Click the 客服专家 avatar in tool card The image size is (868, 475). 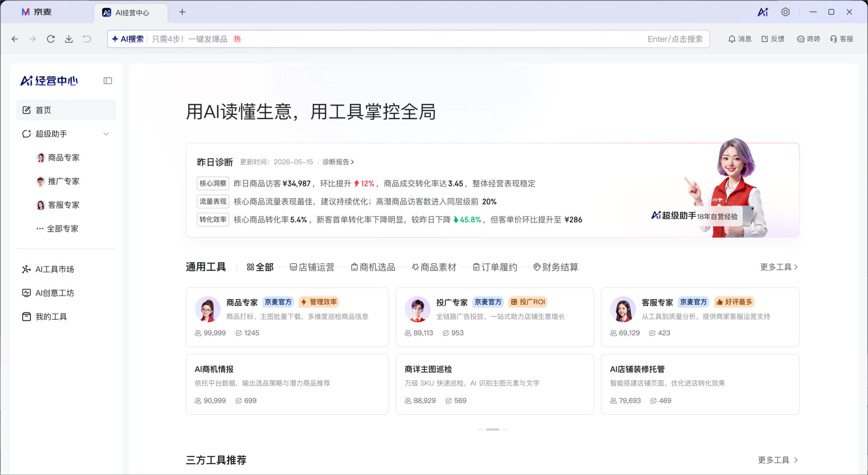623,309
